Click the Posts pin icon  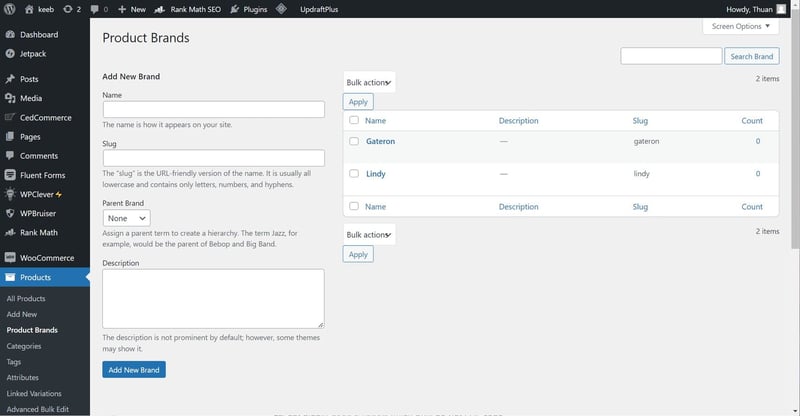[x=10, y=79]
